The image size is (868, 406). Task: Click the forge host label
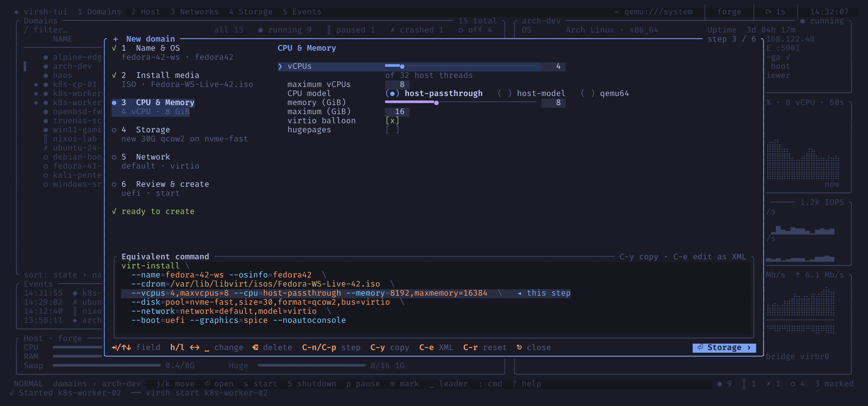pyautogui.click(x=729, y=12)
